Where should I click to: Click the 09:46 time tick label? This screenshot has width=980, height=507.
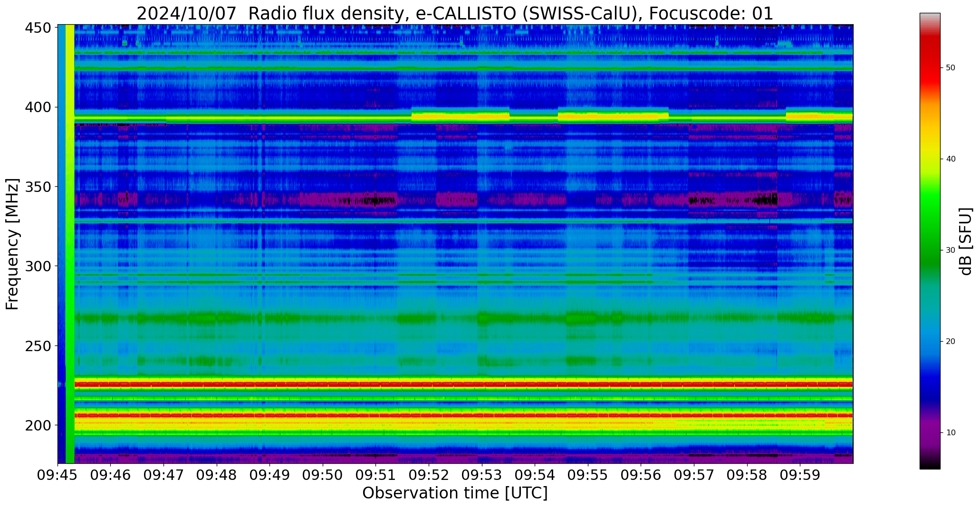point(111,475)
